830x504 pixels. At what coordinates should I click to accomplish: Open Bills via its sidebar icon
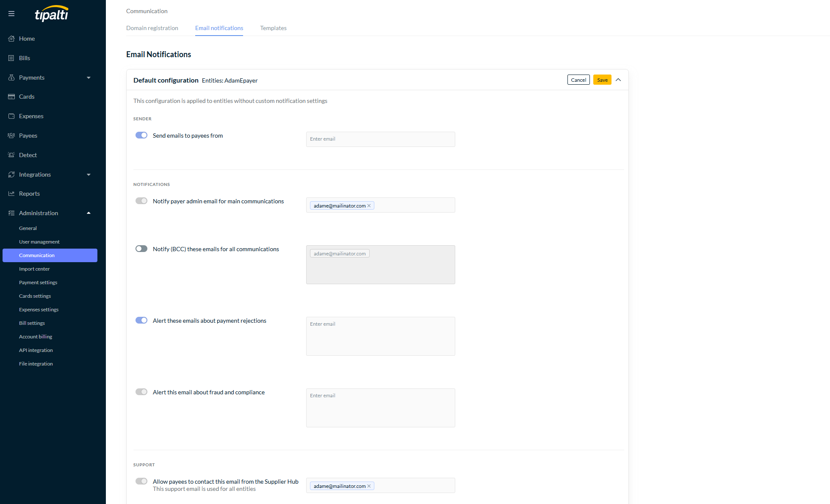(11, 58)
